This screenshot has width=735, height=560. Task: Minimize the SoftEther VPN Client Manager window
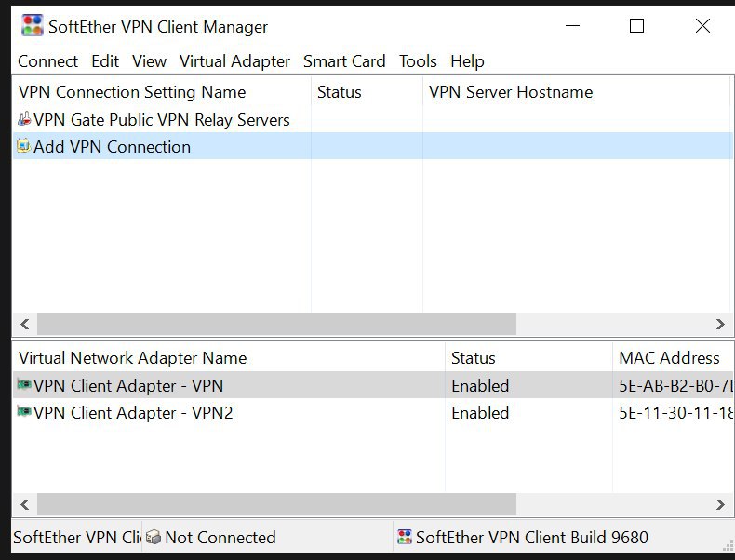[x=572, y=26]
